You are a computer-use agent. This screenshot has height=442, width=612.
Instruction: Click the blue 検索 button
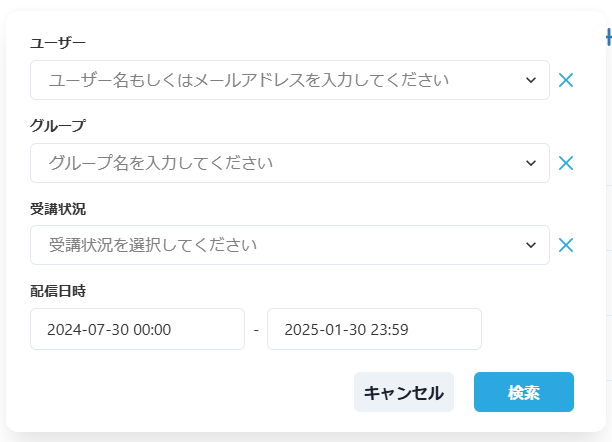[x=524, y=392]
